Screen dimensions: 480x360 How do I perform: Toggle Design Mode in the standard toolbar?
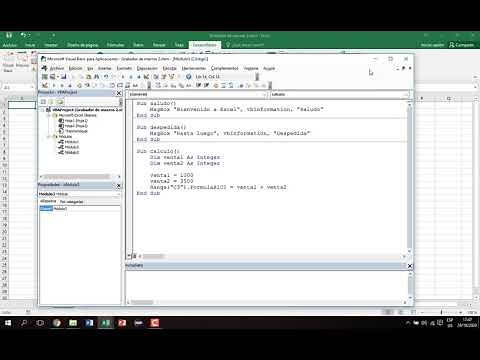[x=146, y=77]
